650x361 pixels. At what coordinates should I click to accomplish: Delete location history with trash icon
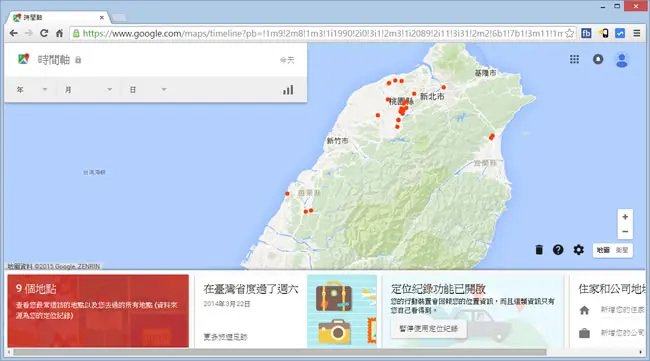click(x=539, y=250)
